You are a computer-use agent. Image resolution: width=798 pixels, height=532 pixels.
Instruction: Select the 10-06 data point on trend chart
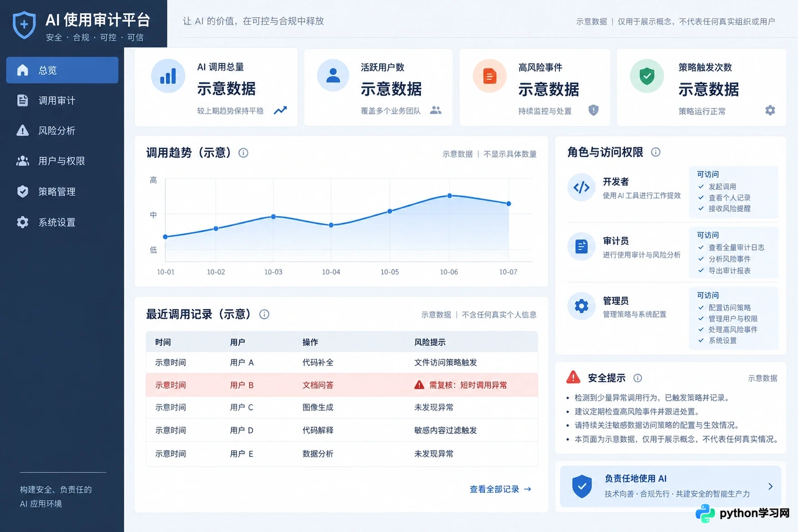pyautogui.click(x=449, y=196)
